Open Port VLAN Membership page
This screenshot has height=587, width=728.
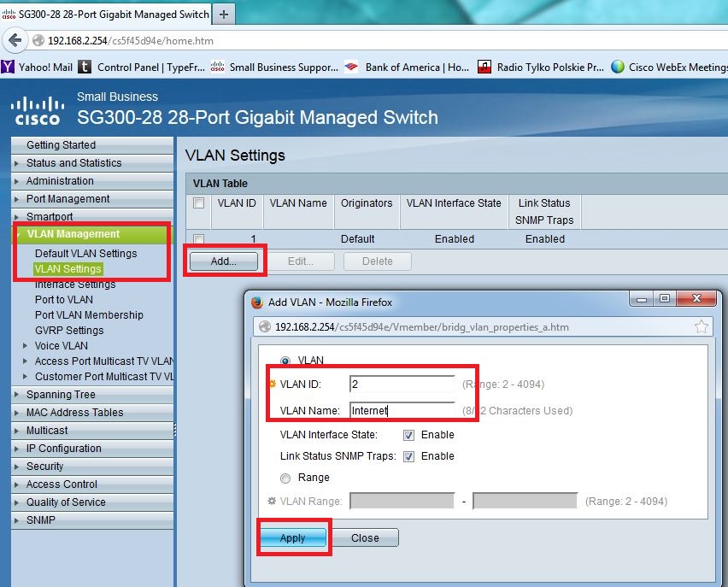pyautogui.click(x=89, y=315)
